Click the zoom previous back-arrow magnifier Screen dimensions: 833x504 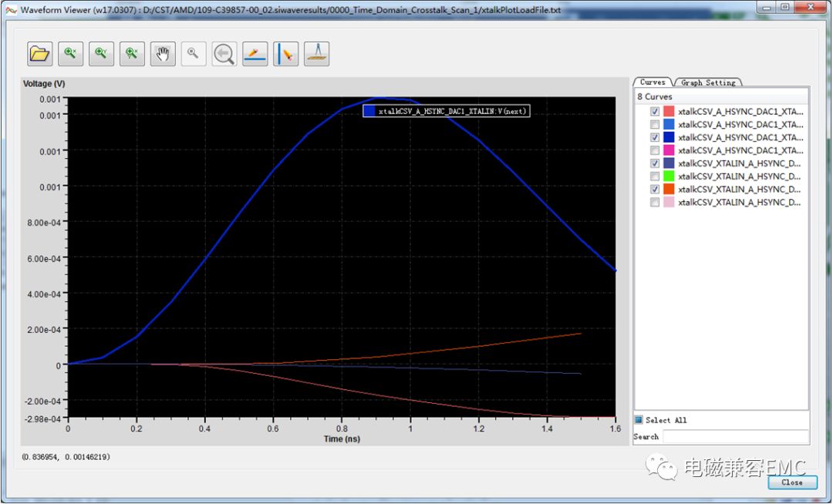[224, 54]
